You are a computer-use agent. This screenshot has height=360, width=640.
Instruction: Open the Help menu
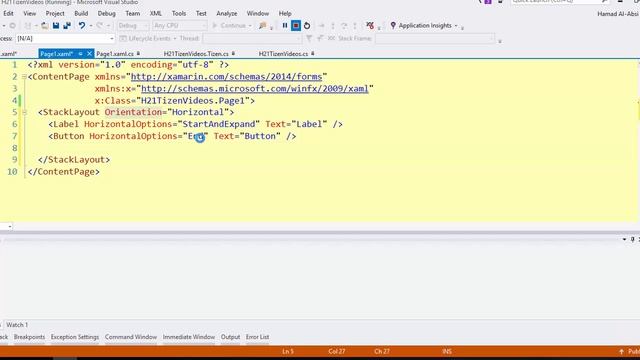point(285,13)
